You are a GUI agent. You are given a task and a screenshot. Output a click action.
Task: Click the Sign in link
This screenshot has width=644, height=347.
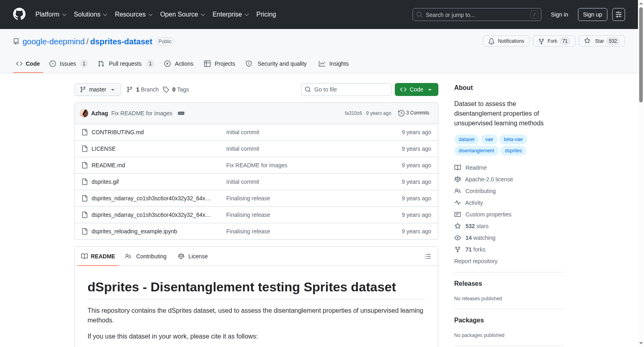tap(559, 15)
